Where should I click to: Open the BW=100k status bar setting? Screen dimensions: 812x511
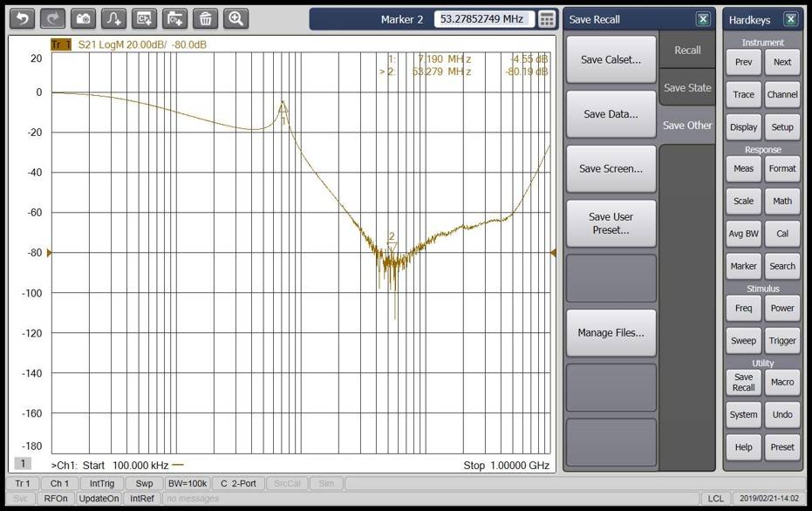click(x=187, y=483)
